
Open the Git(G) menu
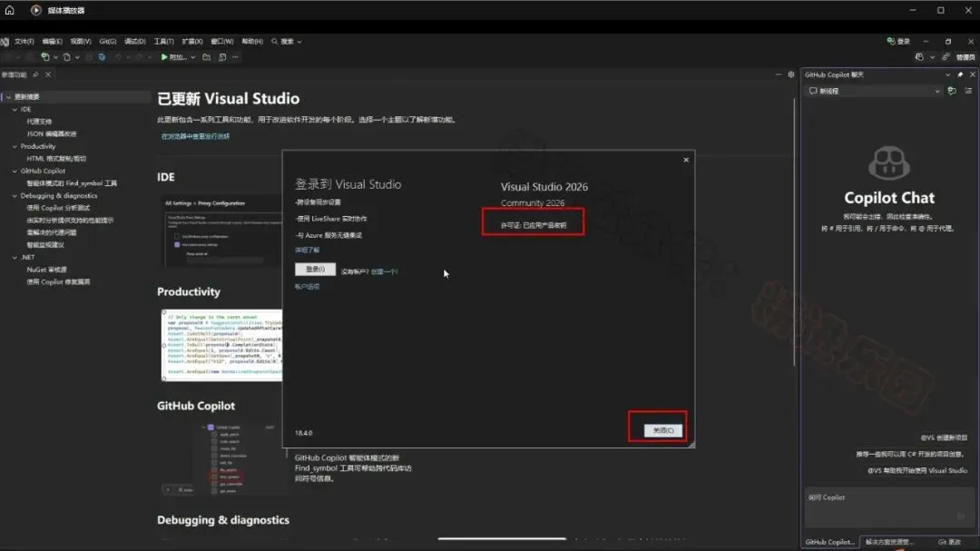(107, 41)
